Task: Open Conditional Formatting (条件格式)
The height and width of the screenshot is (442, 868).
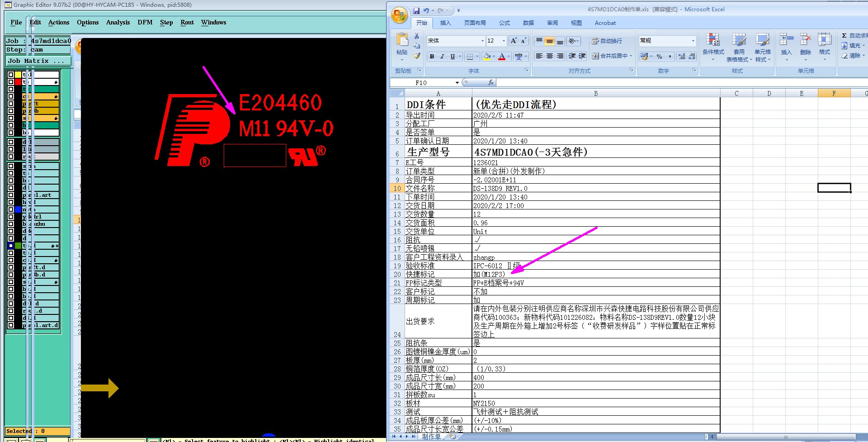Action: 713,48
